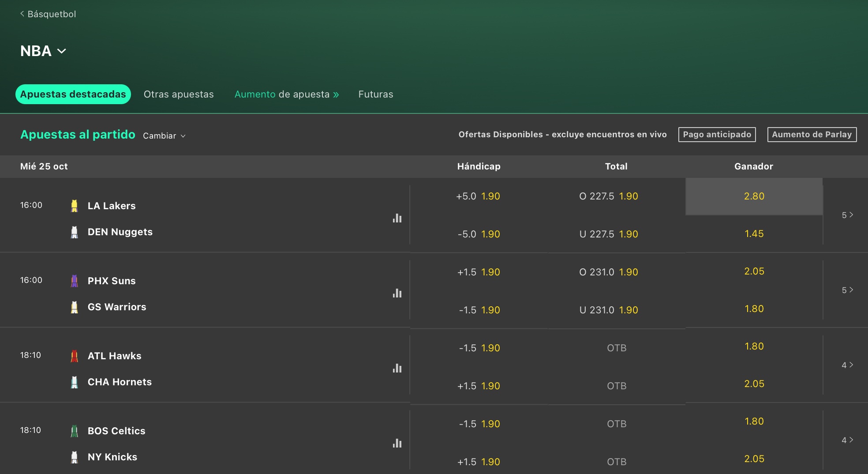Open the CHA Hornets team name

pyautogui.click(x=120, y=382)
